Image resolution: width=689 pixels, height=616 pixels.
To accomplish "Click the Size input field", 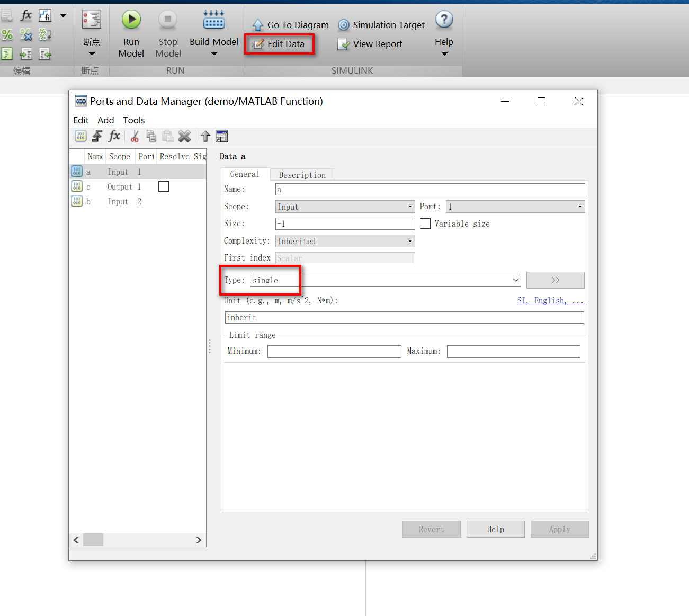I will 345,224.
